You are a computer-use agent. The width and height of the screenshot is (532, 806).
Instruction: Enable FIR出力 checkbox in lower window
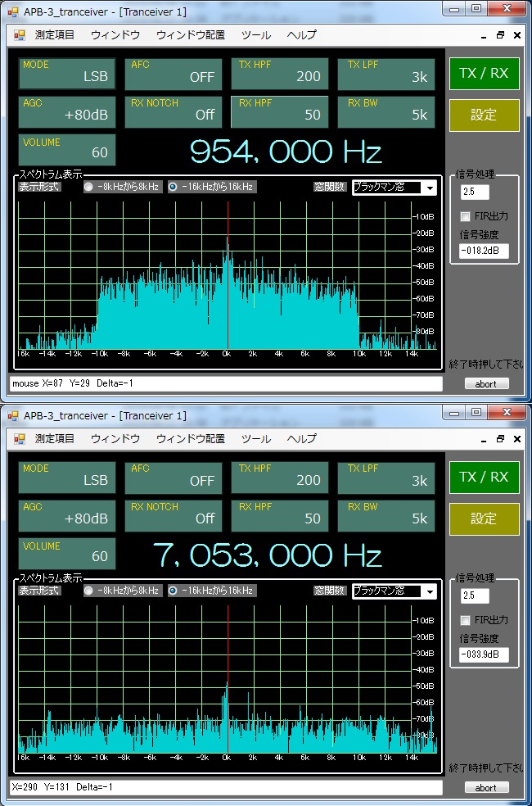tap(465, 620)
